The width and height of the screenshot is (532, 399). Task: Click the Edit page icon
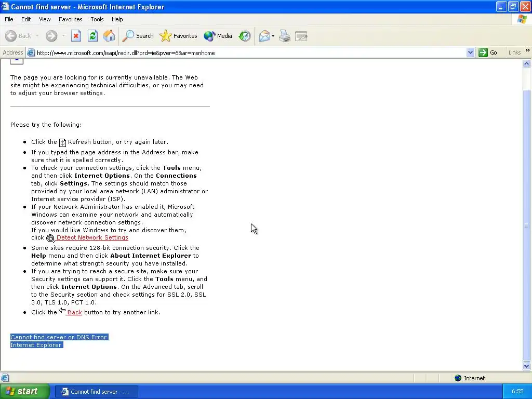click(301, 36)
